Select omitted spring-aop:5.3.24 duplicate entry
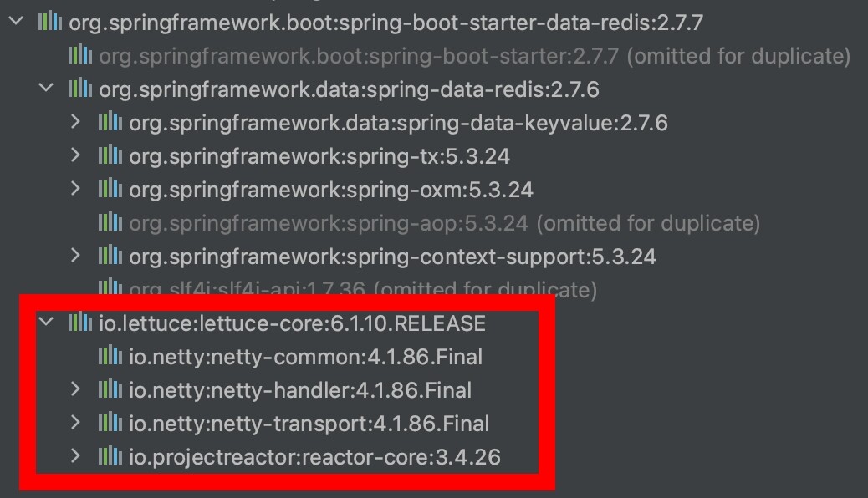 point(328,223)
